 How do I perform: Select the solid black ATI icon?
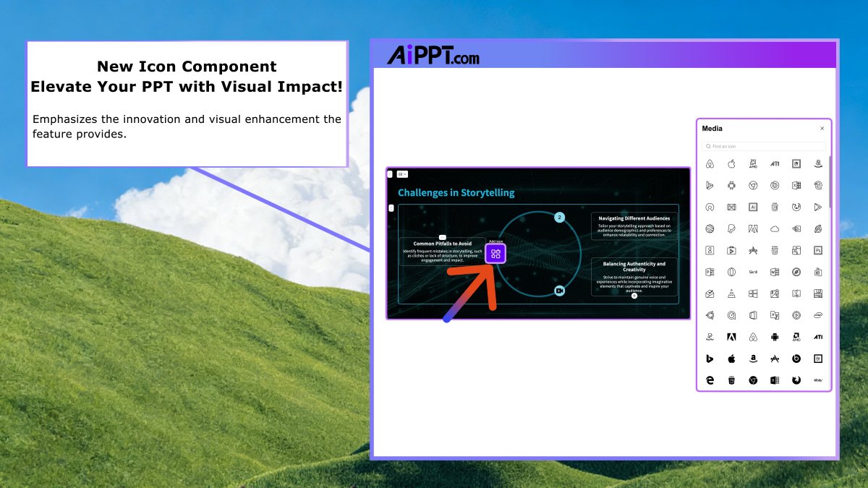coord(818,337)
